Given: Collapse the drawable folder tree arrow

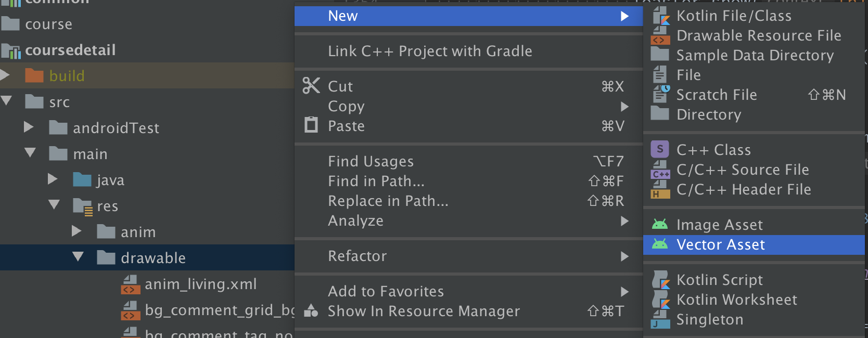Looking at the screenshot, I should (78, 257).
